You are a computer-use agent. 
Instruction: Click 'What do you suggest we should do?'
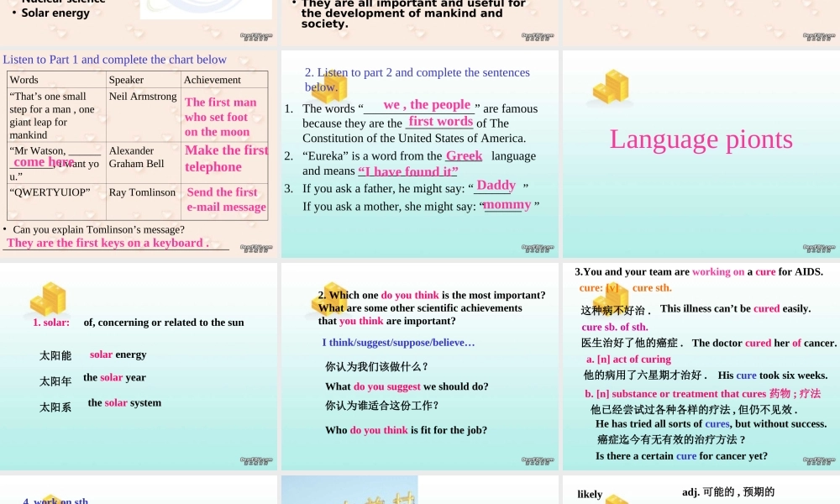(x=407, y=386)
